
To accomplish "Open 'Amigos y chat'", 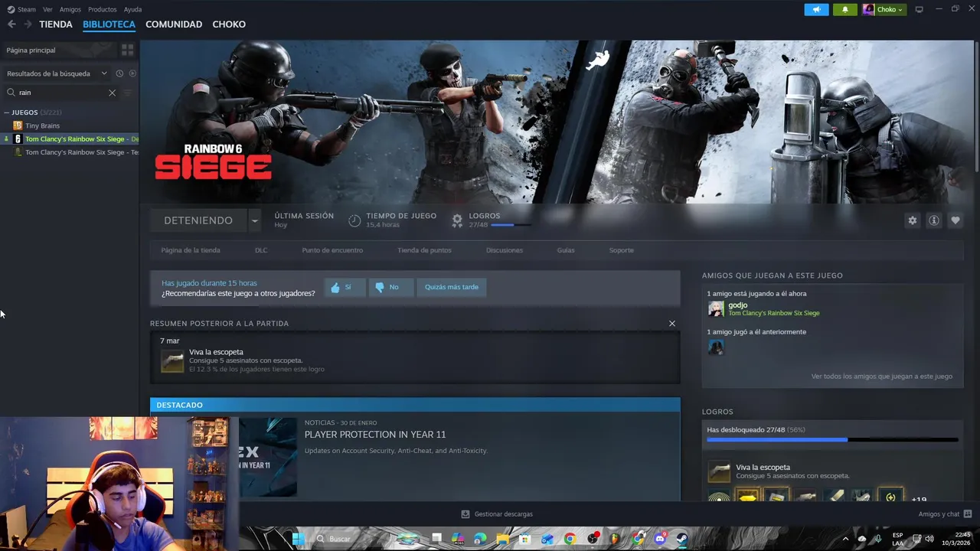I will 945,514.
